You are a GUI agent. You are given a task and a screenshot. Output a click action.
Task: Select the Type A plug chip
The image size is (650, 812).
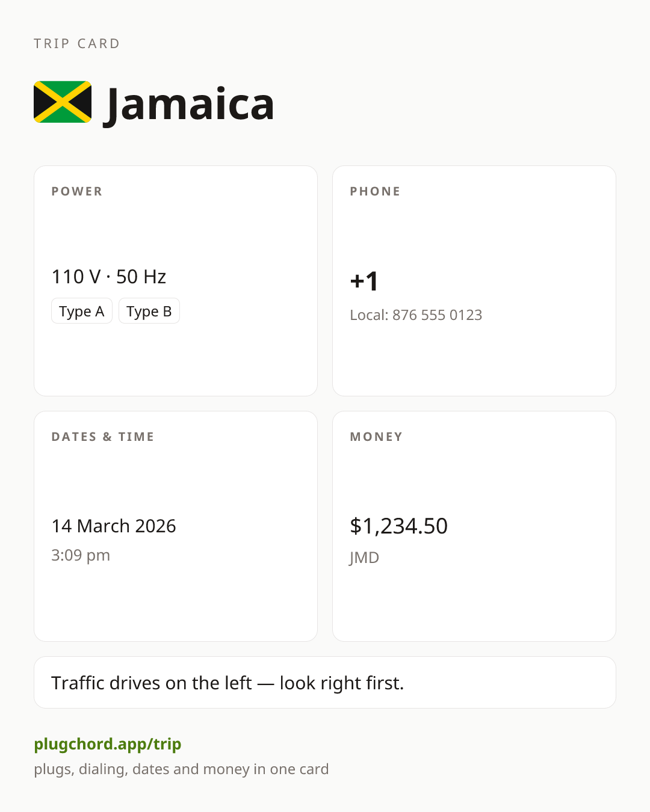(x=82, y=311)
